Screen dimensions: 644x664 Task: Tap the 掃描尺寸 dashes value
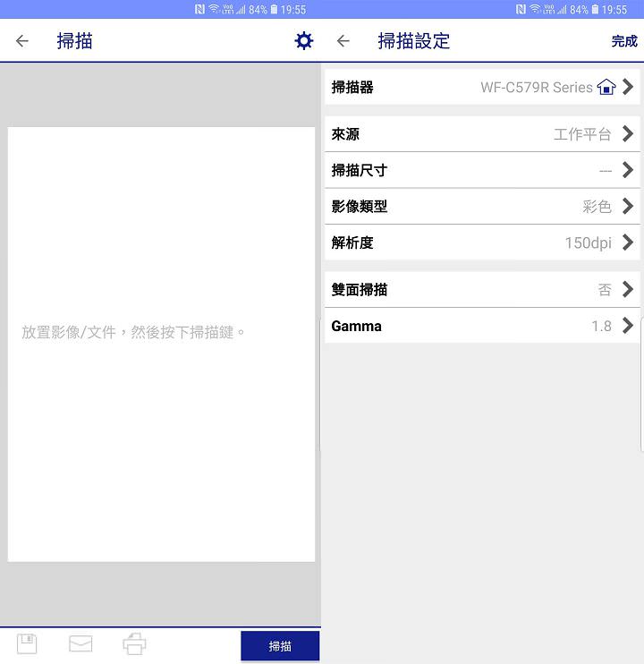coord(606,171)
